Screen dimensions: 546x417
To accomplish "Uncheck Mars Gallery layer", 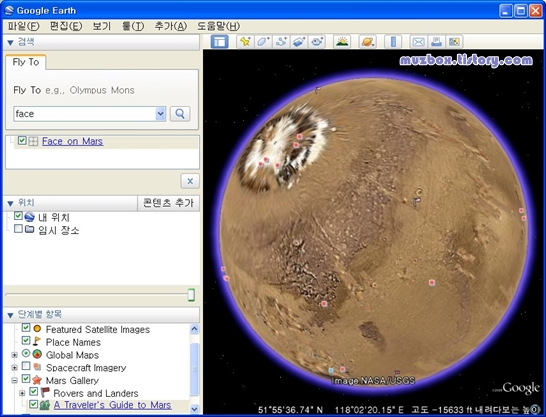I will 26,378.
